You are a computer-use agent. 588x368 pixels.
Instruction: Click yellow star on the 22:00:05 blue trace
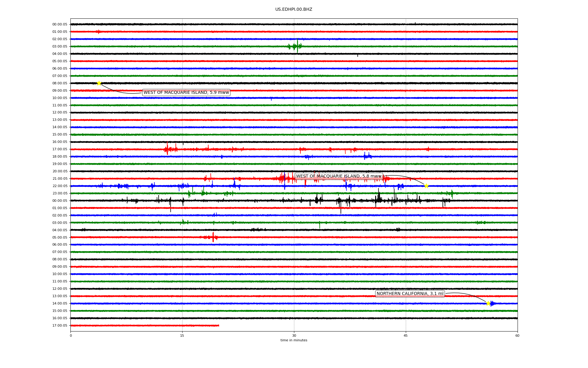[x=426, y=186]
